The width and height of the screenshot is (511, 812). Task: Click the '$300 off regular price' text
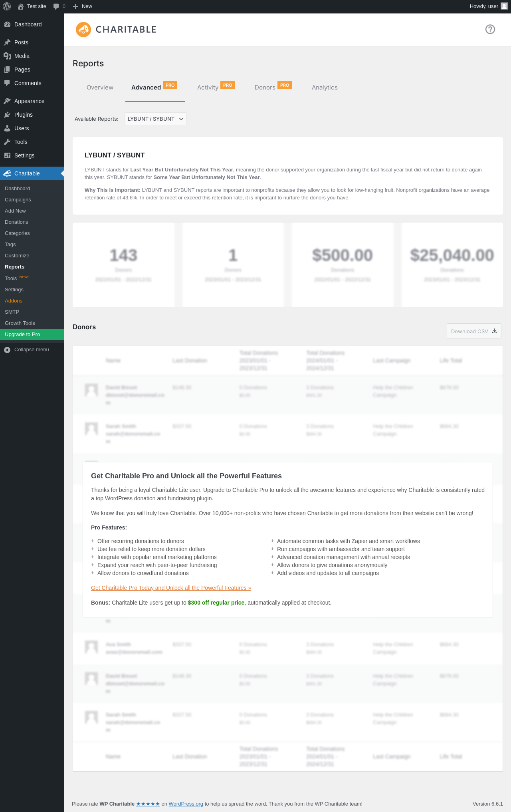216,603
